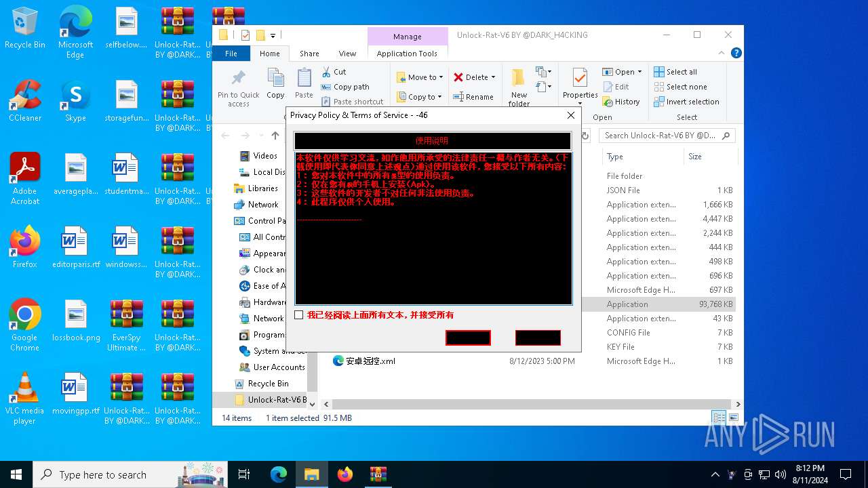Open the Skype desktop shortcut
868x488 pixels.
(75, 101)
